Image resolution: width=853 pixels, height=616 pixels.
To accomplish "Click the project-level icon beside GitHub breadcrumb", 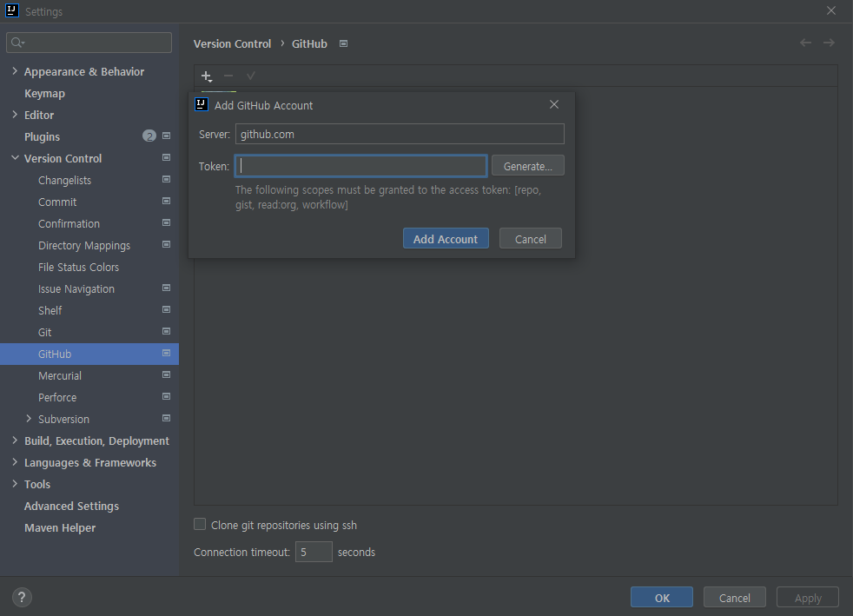I will tap(343, 43).
